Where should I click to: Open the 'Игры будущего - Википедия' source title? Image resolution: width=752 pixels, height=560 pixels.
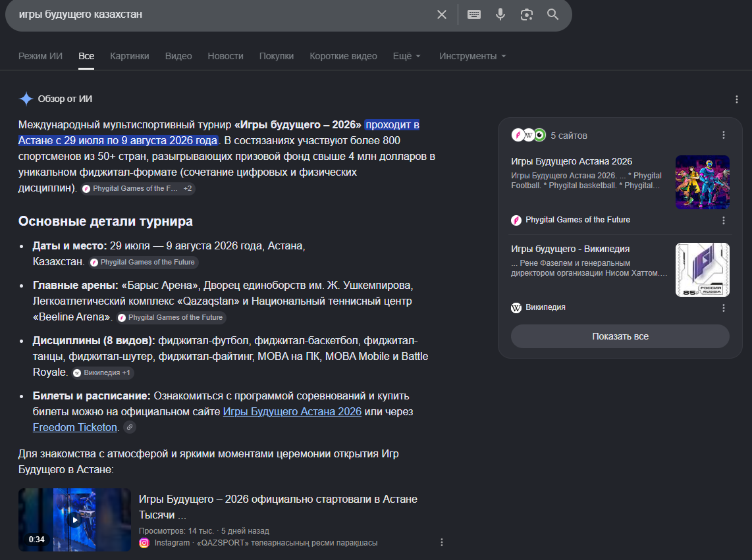coord(570,249)
